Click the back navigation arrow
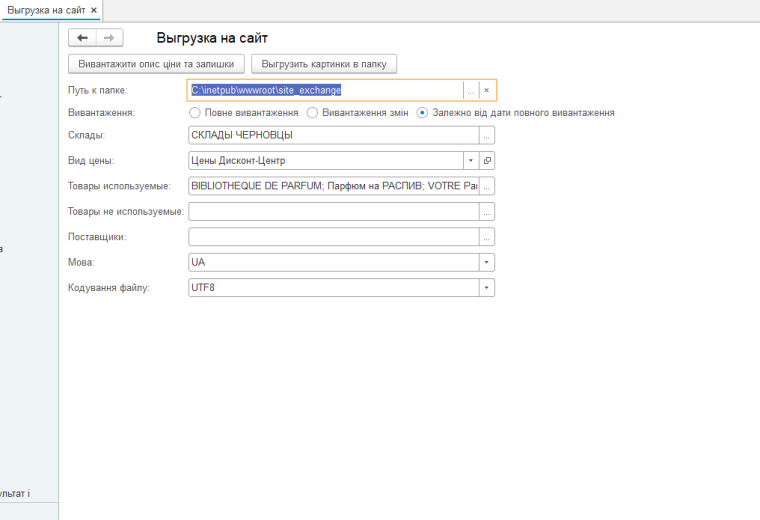 tap(82, 38)
